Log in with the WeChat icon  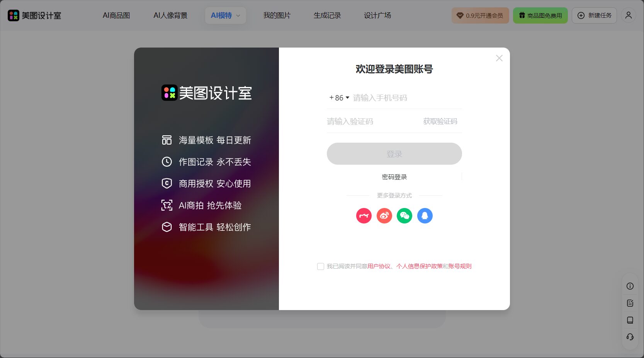coord(404,216)
